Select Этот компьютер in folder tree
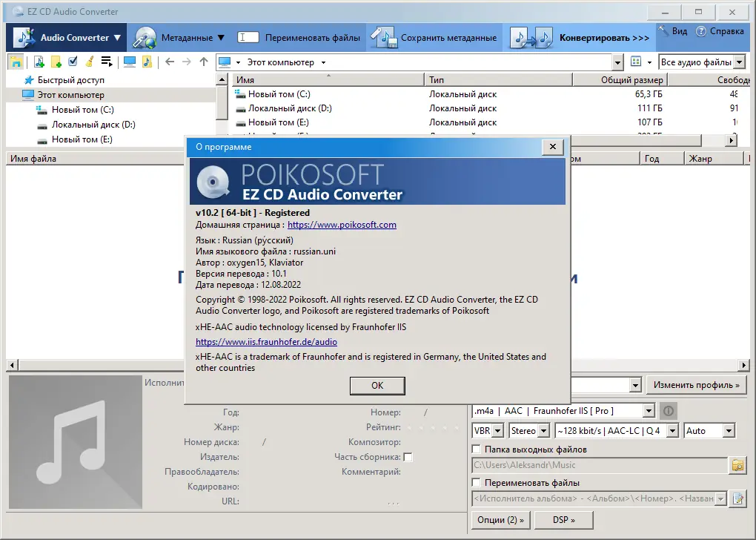Image resolution: width=756 pixels, height=540 pixels. point(71,95)
